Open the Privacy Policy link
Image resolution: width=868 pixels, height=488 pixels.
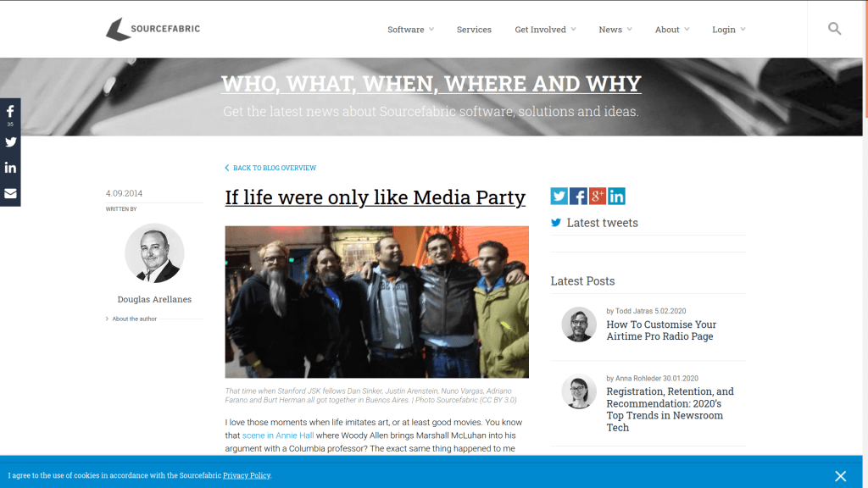[247, 475]
